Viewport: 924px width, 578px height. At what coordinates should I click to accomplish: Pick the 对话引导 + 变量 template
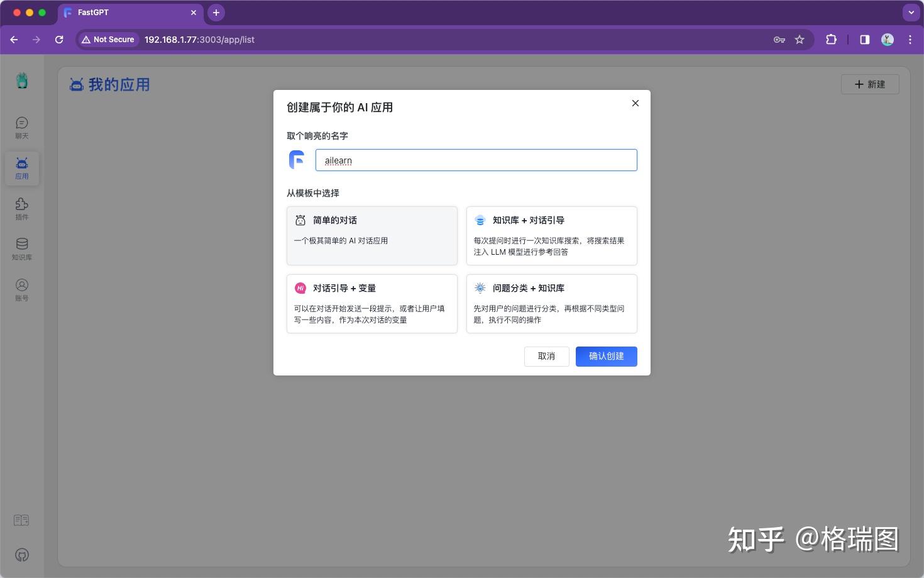tap(372, 304)
